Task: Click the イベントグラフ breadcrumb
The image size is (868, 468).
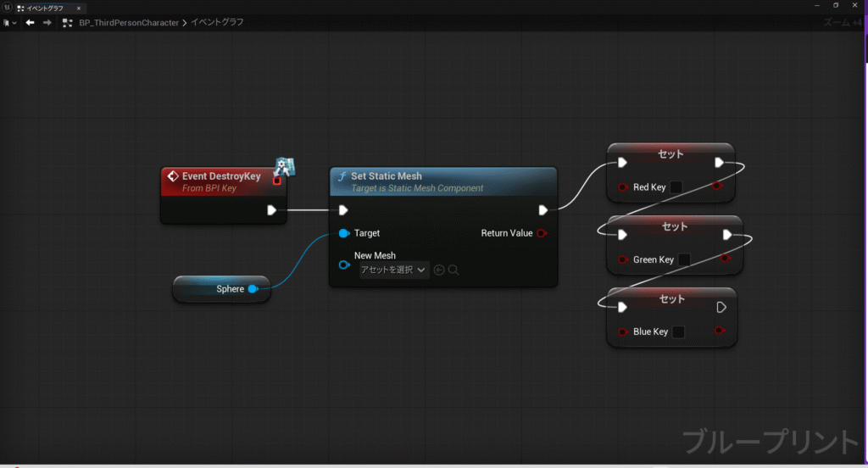Action: pos(217,22)
